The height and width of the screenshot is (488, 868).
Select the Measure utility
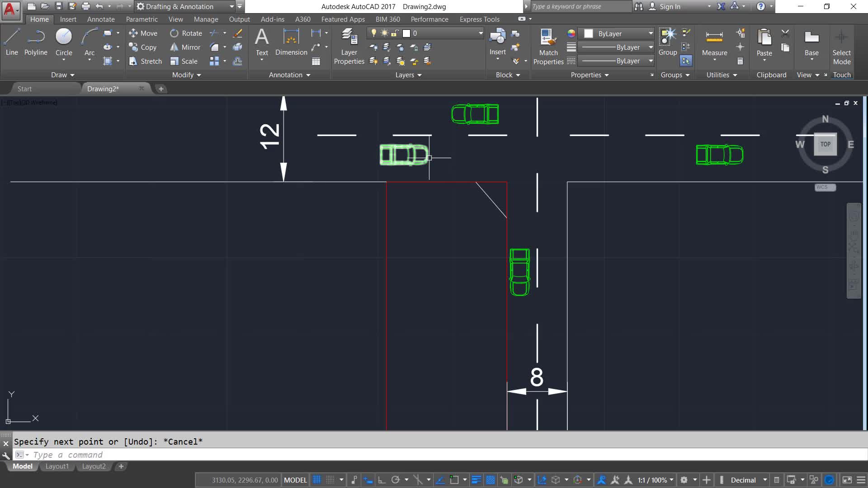tap(714, 43)
